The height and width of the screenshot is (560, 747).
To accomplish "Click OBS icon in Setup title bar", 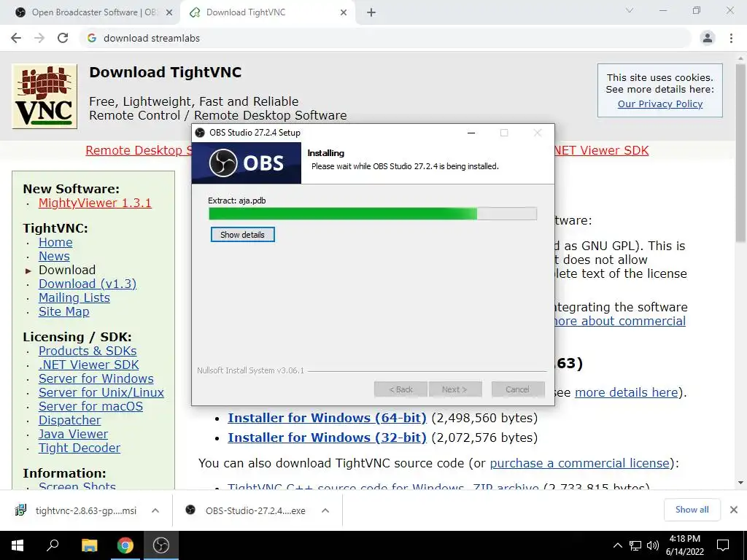I will [x=200, y=133].
